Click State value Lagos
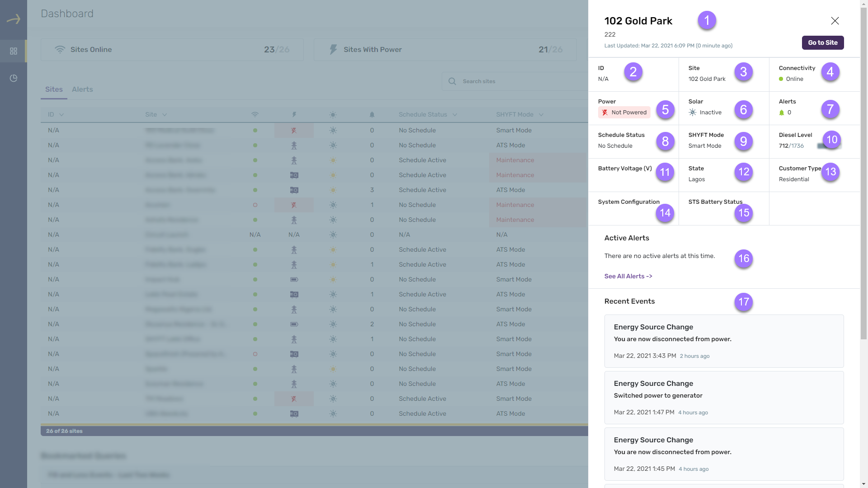 [x=697, y=179]
